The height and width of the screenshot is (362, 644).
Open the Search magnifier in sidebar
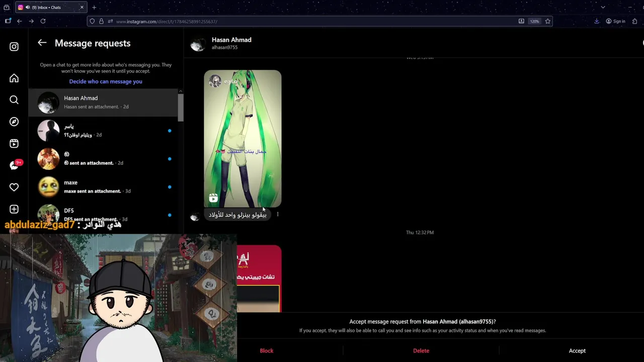[x=14, y=100]
